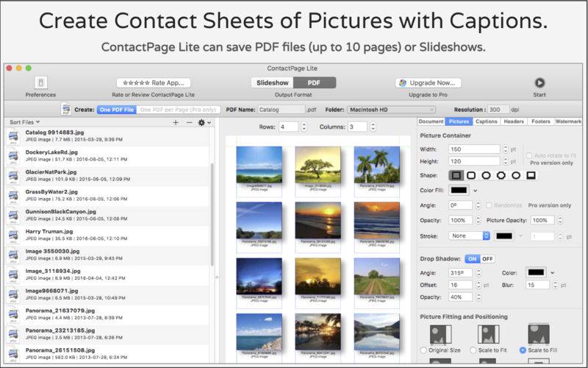Check the Randomize angle checkbox
The width and height of the screenshot is (588, 368).
489,205
